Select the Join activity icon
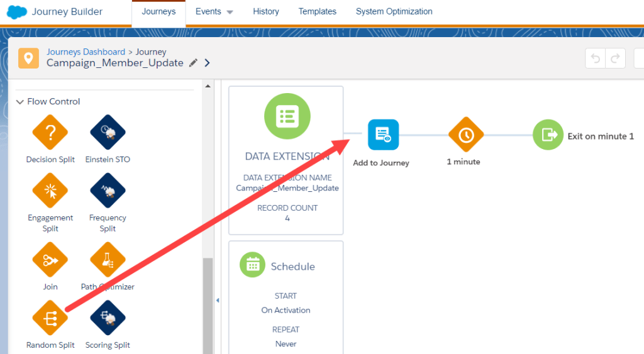The image size is (644, 354). tap(50, 260)
